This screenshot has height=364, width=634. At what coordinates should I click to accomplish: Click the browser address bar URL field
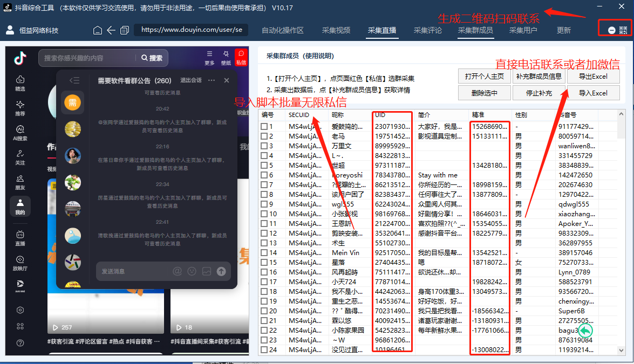tap(192, 31)
